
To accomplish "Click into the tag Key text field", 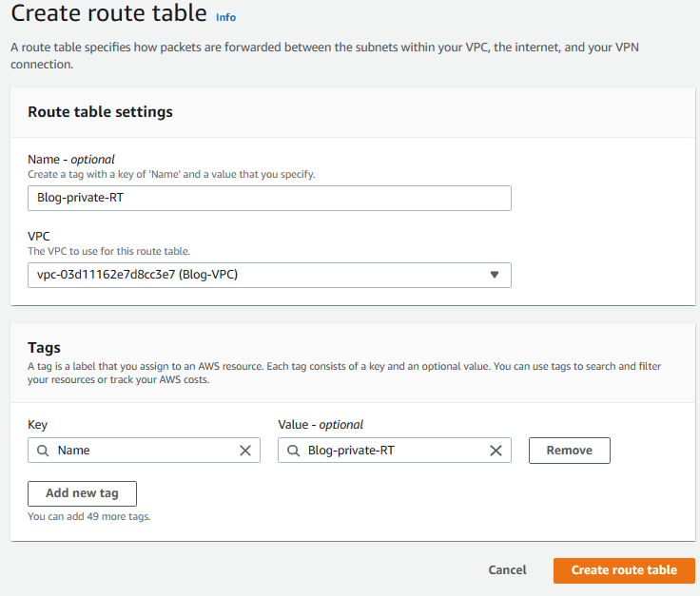I will [143, 451].
